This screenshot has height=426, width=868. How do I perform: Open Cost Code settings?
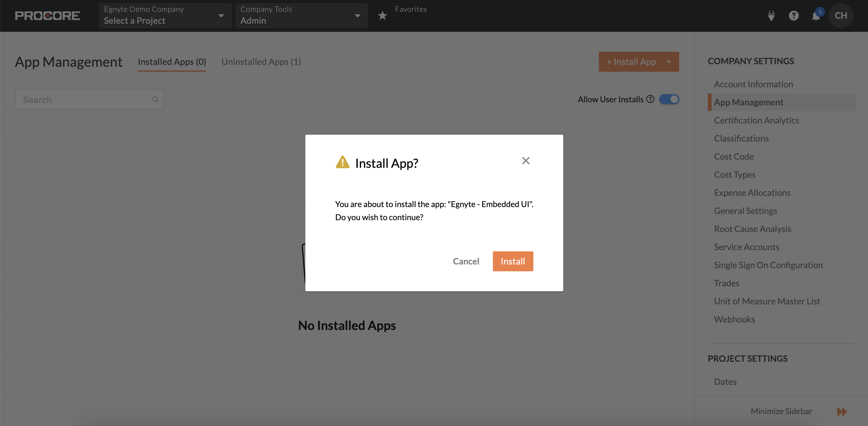733,157
